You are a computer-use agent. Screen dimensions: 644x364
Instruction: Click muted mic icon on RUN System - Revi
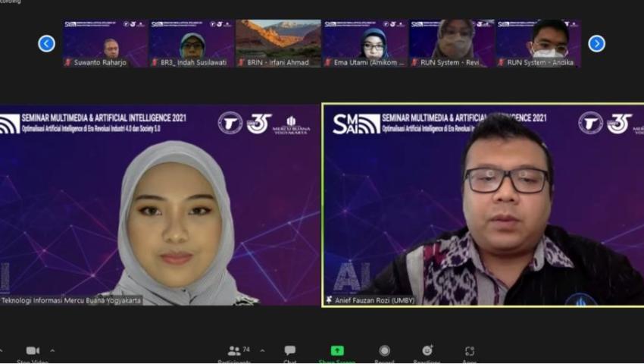pyautogui.click(x=414, y=62)
